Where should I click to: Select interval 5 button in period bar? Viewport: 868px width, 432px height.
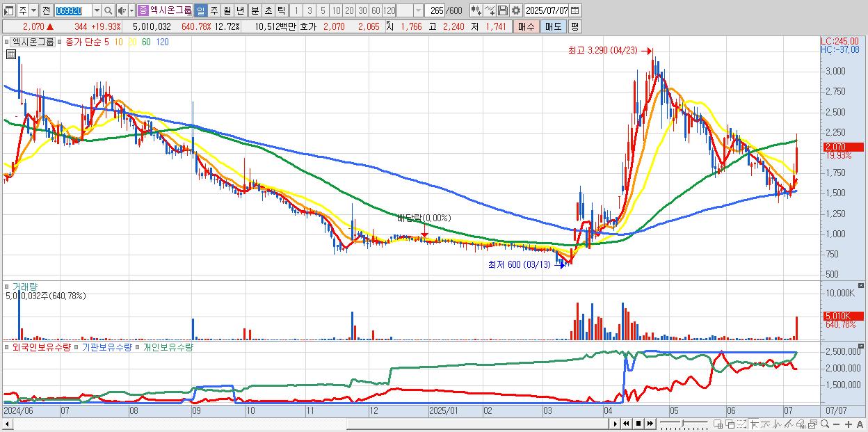tap(322, 10)
